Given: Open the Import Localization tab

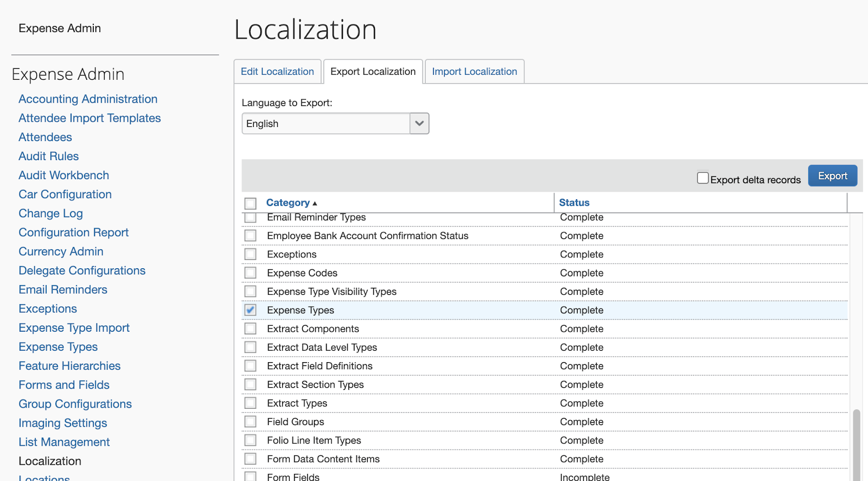Looking at the screenshot, I should (x=474, y=72).
